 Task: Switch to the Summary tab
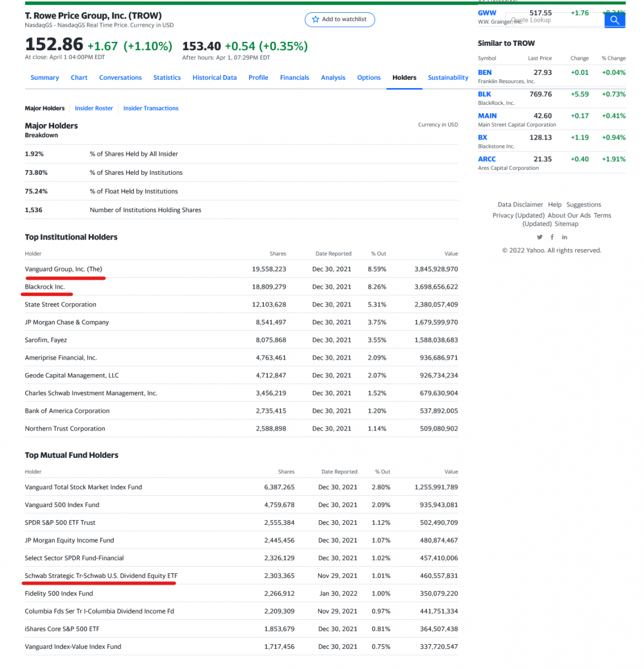tap(45, 78)
